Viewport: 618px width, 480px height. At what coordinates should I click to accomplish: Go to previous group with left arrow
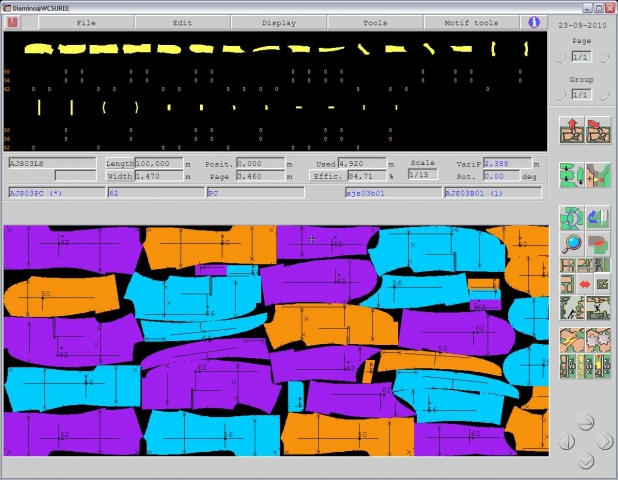coord(562,94)
